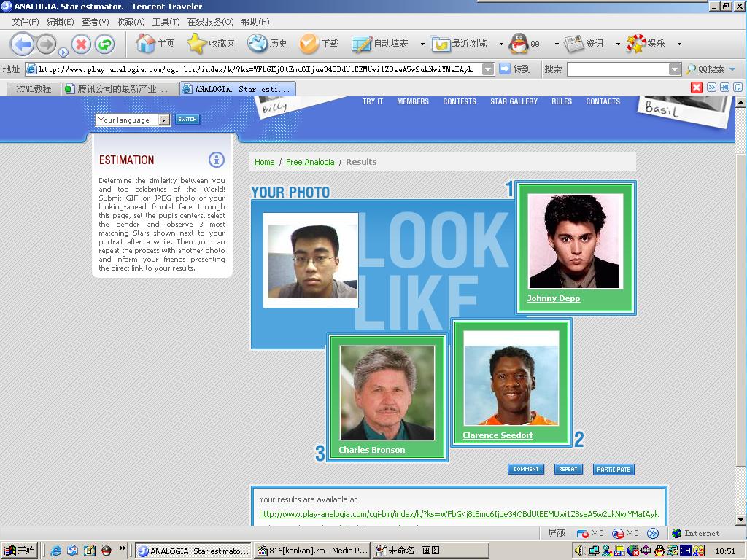Open 下载 downloads button
747x560 pixels.
(x=319, y=43)
